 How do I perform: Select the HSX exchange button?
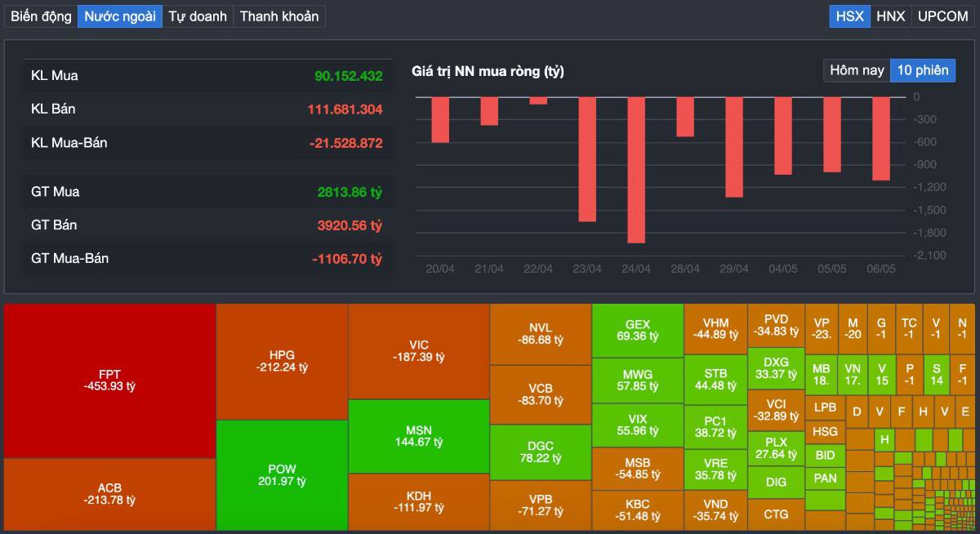point(849,16)
